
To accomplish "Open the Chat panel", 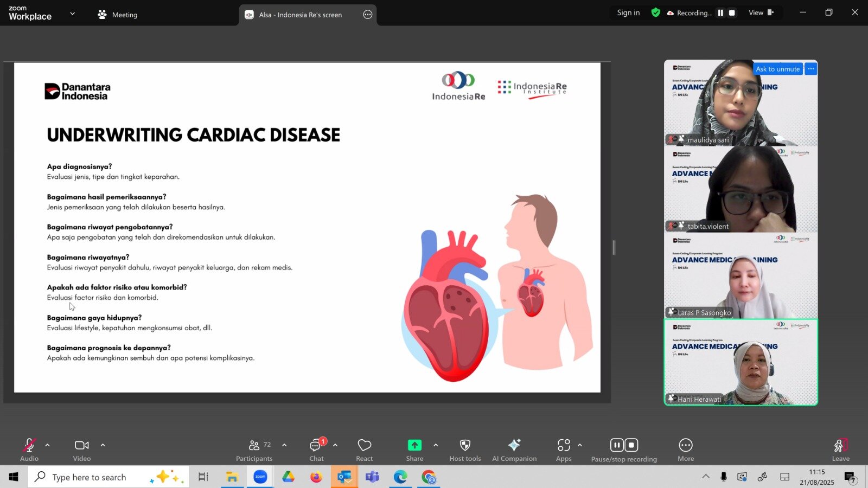I will pos(316,445).
